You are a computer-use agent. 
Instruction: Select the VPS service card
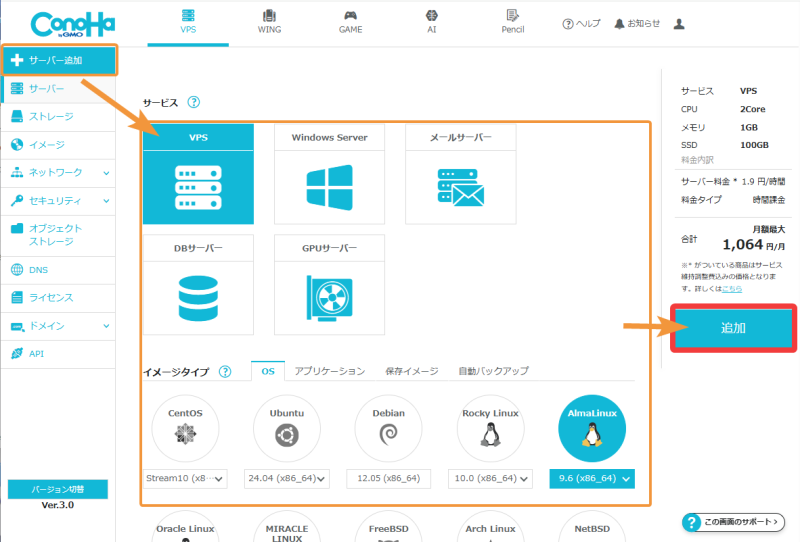(x=198, y=174)
